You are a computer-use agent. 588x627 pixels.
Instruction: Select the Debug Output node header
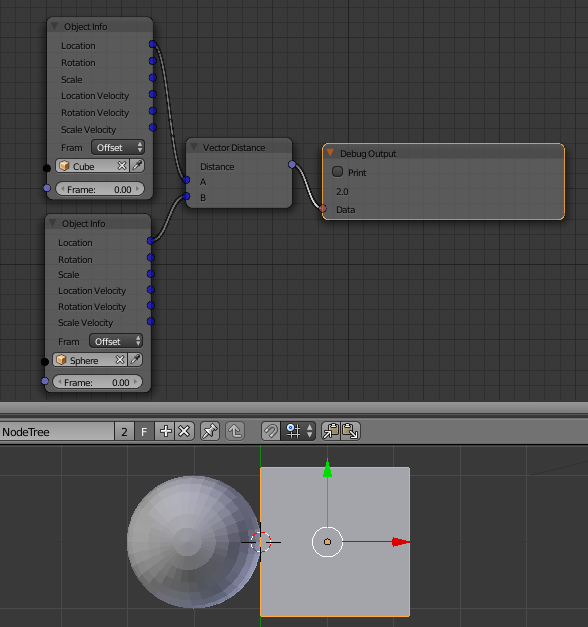(x=443, y=153)
